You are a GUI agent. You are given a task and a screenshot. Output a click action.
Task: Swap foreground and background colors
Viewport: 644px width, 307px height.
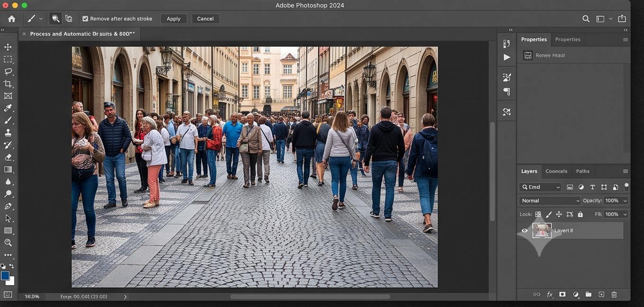pyautogui.click(x=12, y=266)
